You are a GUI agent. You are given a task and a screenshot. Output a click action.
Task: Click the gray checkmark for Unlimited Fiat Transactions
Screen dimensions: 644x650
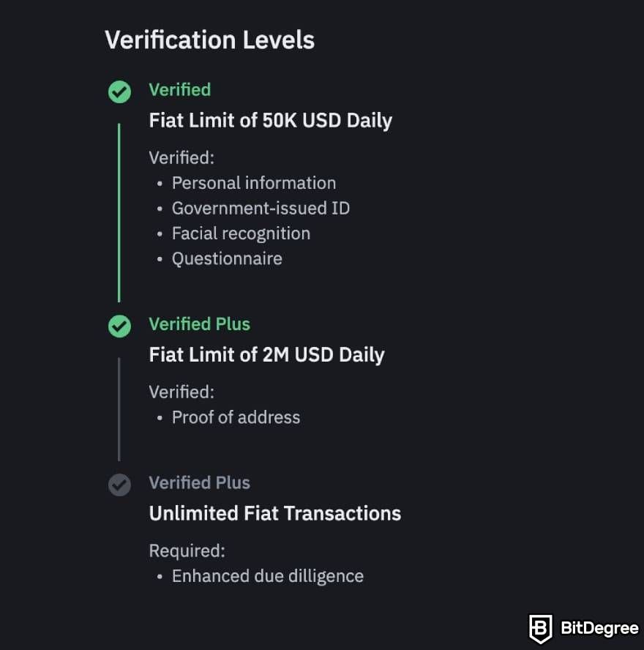pos(119,485)
